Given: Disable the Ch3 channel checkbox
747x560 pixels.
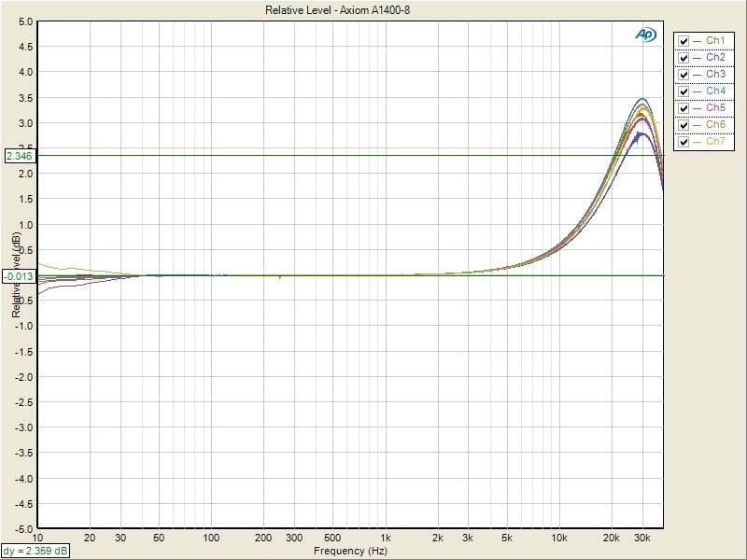Looking at the screenshot, I should pos(684,75).
